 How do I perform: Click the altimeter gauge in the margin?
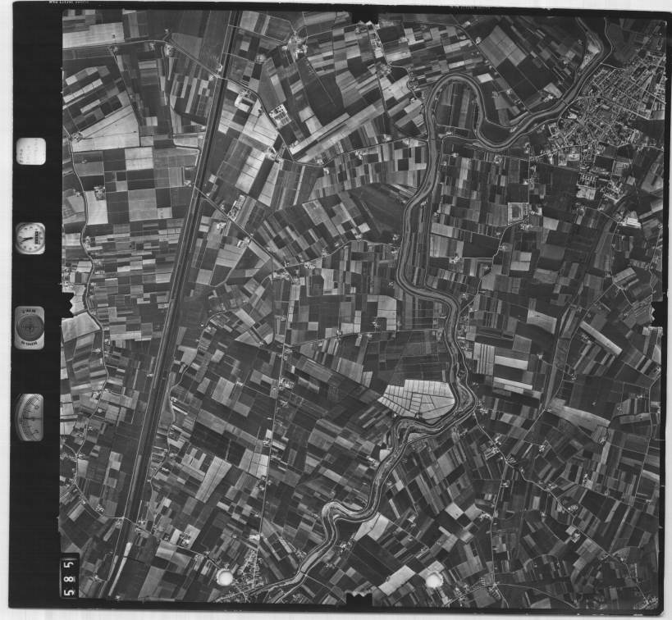point(30,417)
